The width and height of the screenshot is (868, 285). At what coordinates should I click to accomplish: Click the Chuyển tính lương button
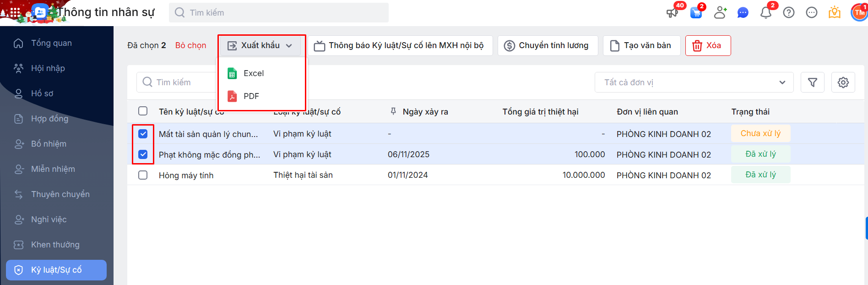click(x=548, y=46)
